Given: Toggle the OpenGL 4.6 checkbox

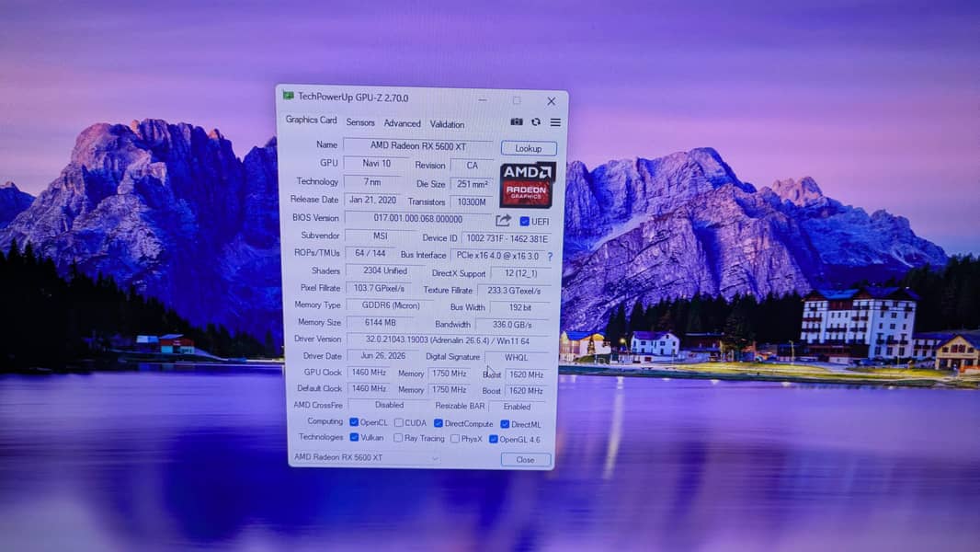Looking at the screenshot, I should (x=493, y=440).
